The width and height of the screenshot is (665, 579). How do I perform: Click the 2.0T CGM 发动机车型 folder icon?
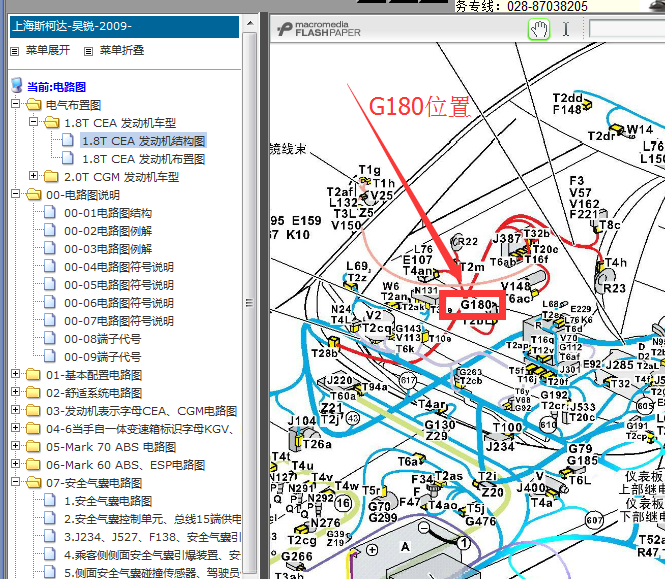[x=52, y=176]
